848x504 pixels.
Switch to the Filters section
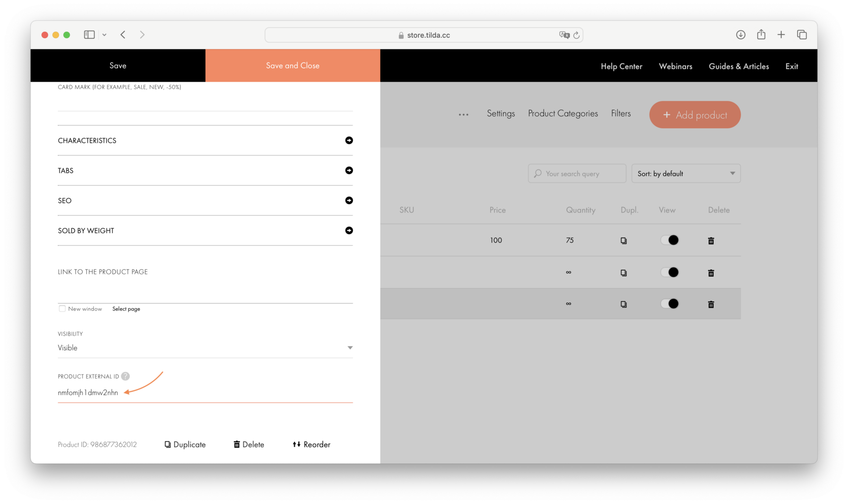621,114
